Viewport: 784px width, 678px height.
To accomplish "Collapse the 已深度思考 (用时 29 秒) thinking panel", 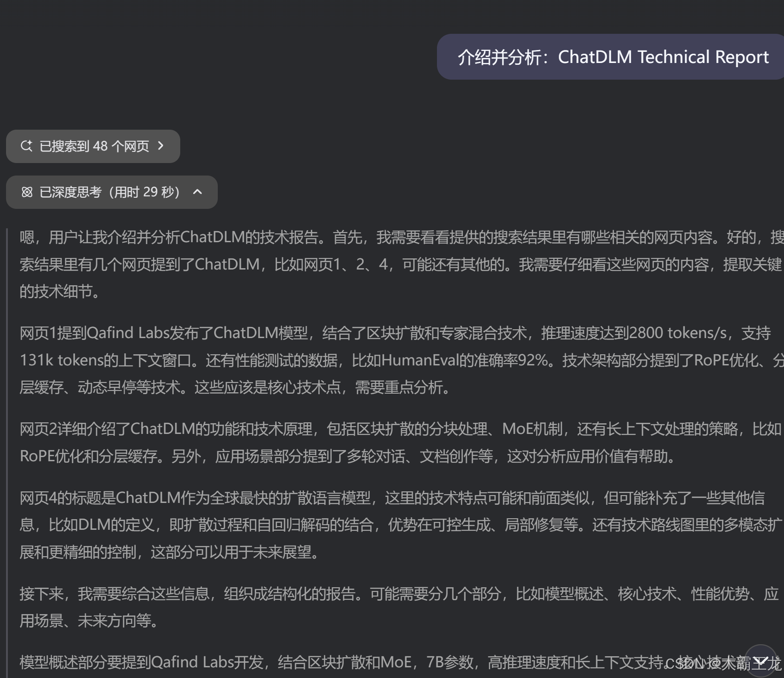I will point(112,192).
